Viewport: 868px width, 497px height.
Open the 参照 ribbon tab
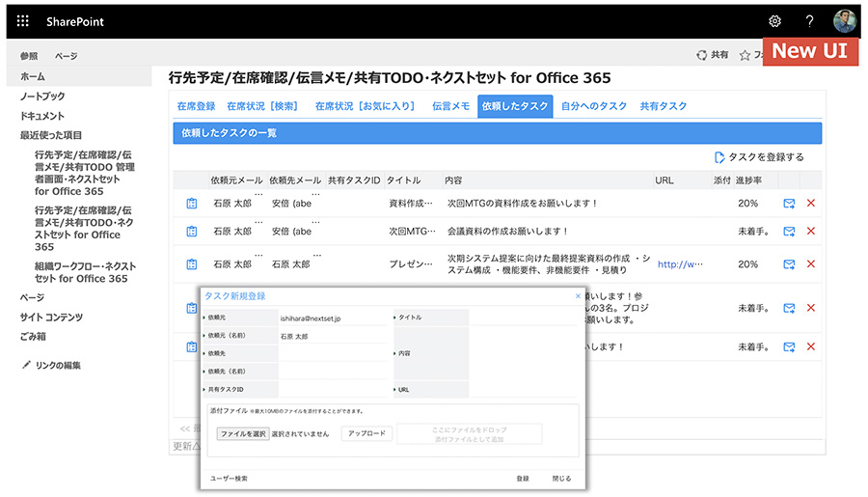coord(29,56)
